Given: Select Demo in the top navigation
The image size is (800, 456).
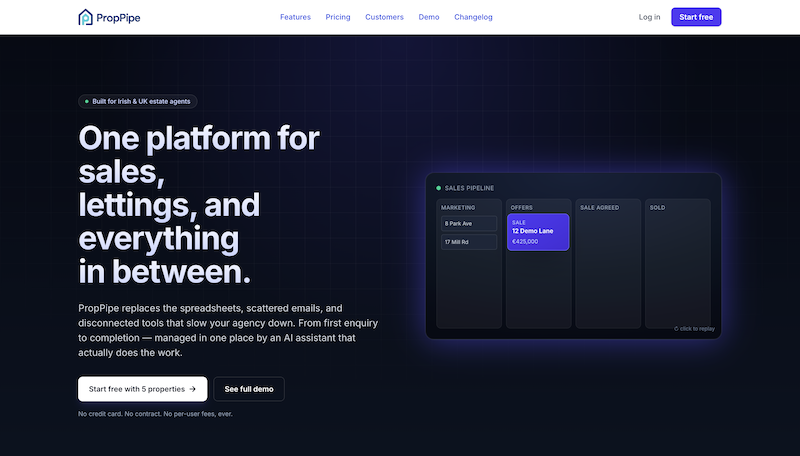Looking at the screenshot, I should [x=429, y=17].
